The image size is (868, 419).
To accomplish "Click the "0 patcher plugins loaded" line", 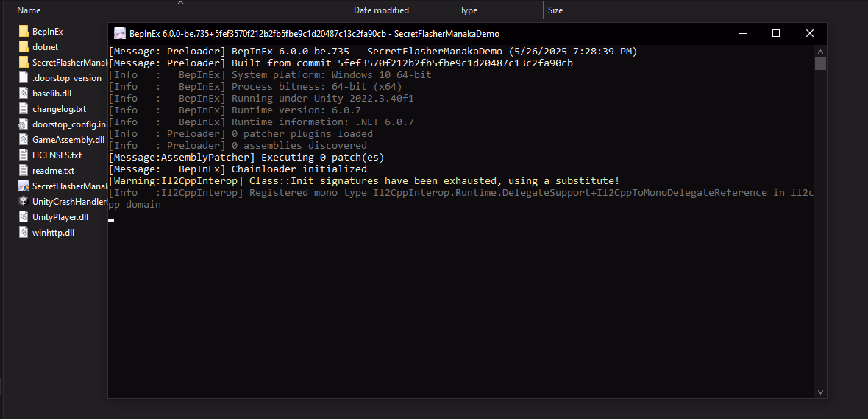I will pos(241,133).
